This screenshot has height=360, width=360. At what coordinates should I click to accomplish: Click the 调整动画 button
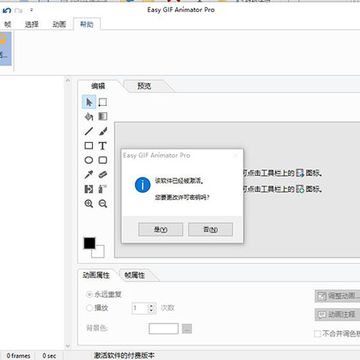337,296
